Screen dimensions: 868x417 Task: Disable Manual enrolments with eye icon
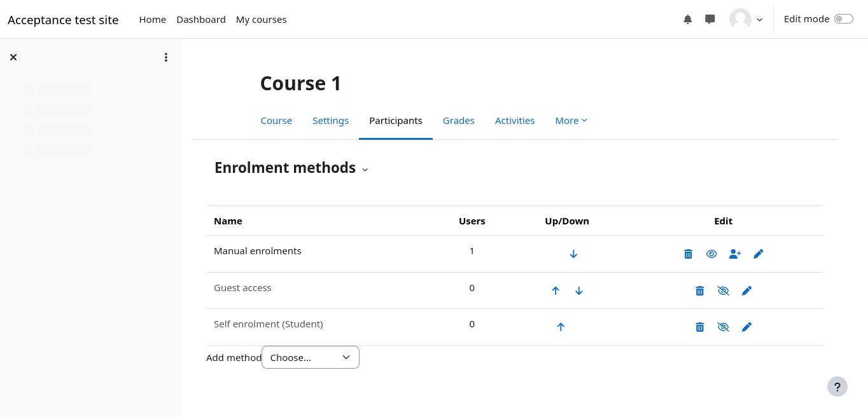coord(711,254)
